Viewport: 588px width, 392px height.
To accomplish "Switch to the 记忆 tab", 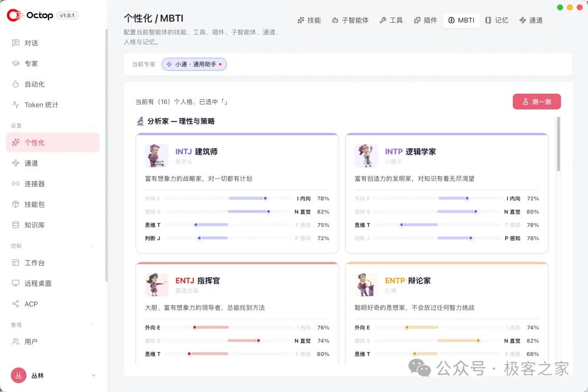I will pos(497,20).
